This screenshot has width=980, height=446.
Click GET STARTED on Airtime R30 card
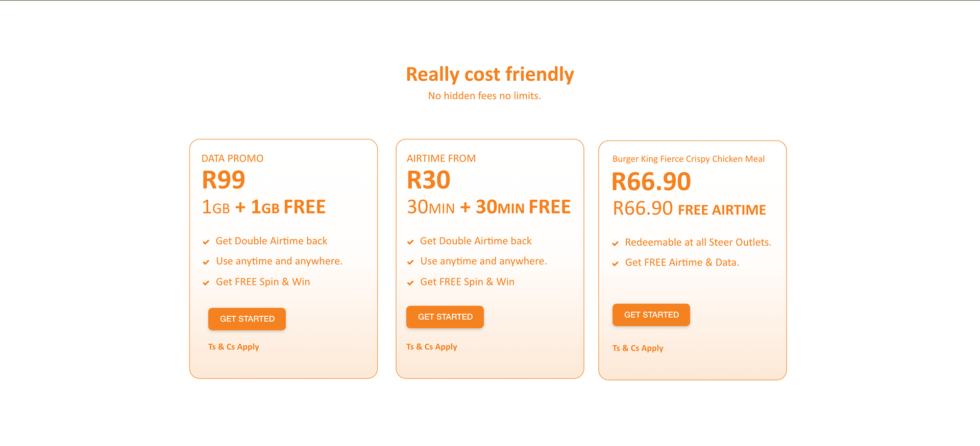click(x=445, y=317)
